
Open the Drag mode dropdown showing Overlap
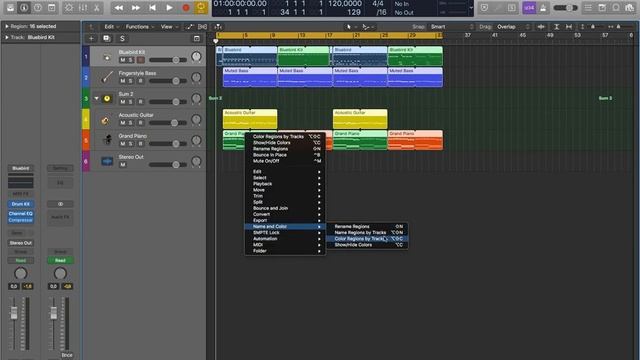click(513, 27)
